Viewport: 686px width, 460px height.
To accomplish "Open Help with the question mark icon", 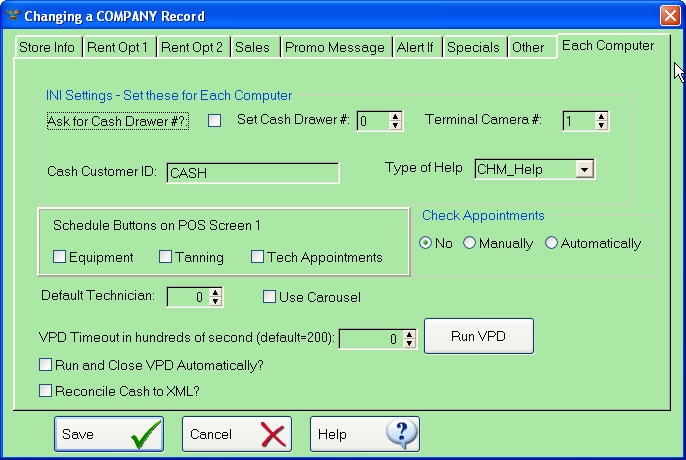I will coord(364,434).
